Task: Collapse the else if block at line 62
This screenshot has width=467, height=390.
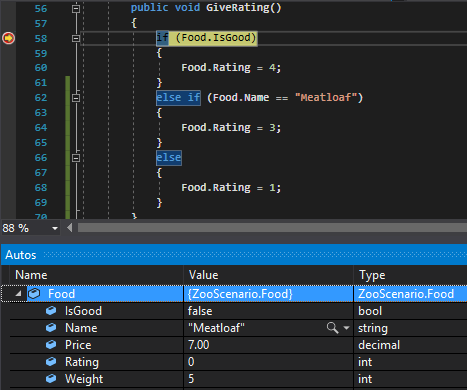Action: [x=76, y=98]
